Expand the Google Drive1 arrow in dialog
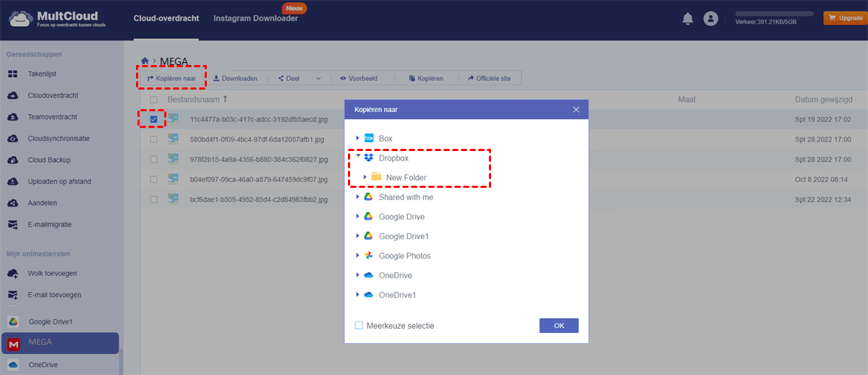The height and width of the screenshot is (375, 868). tap(357, 236)
